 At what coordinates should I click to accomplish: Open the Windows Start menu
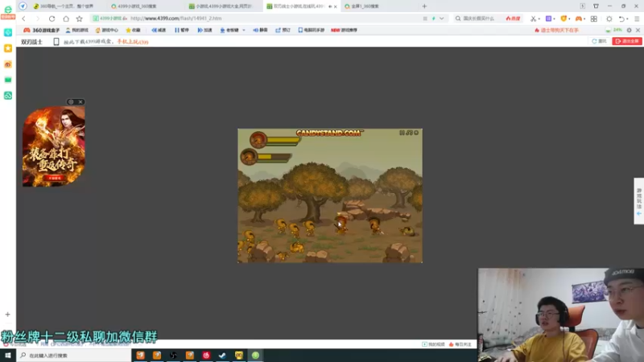[x=8, y=356]
